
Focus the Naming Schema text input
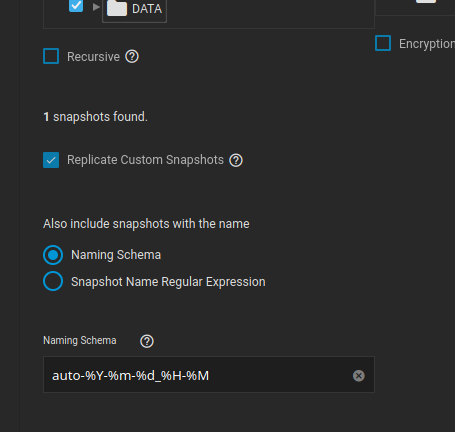pyautogui.click(x=209, y=375)
